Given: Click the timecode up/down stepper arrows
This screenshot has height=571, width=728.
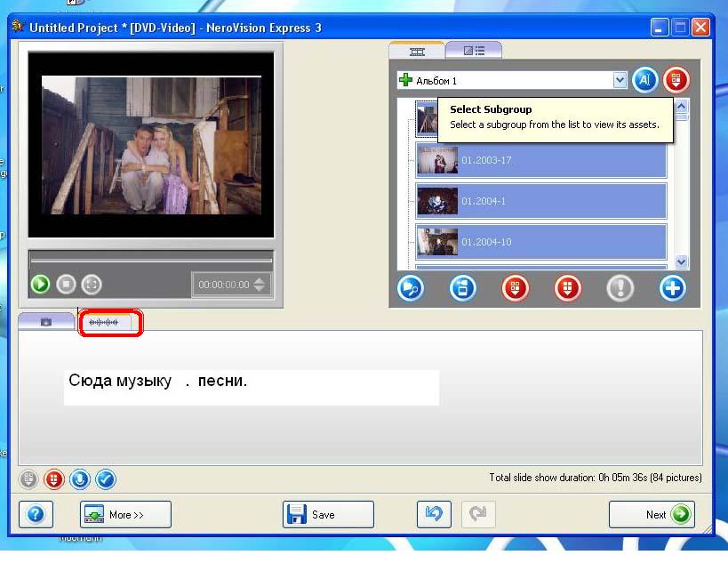Looking at the screenshot, I should pyautogui.click(x=260, y=285).
